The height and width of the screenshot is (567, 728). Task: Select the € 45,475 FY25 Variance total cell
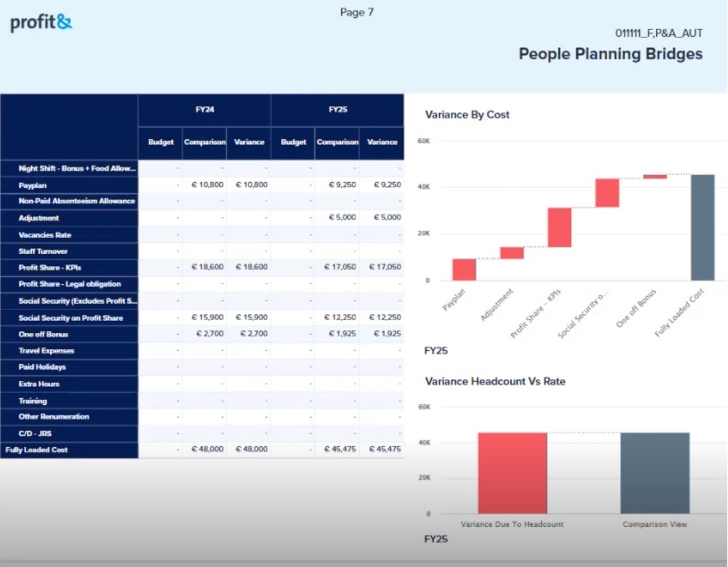[383, 450]
